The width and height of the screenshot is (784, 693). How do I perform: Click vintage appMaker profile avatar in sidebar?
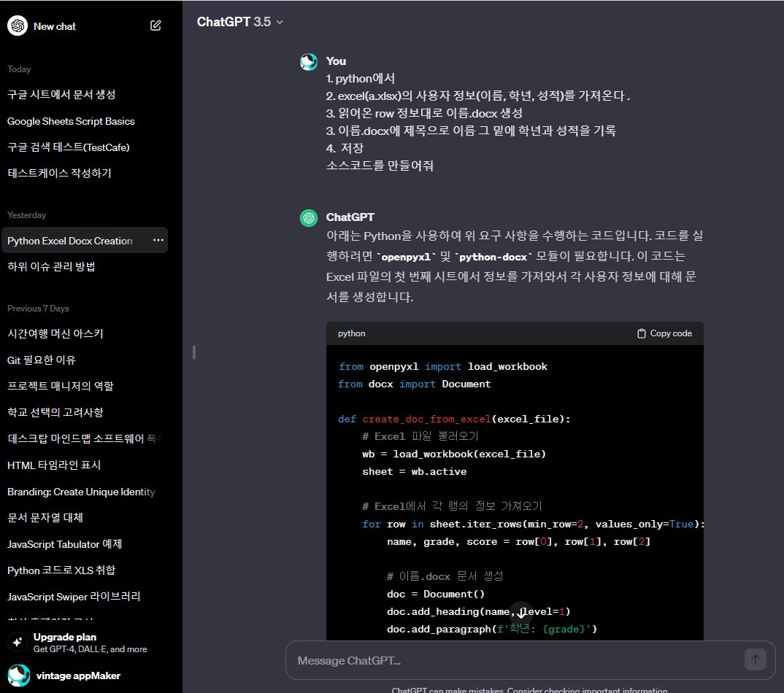click(18, 675)
